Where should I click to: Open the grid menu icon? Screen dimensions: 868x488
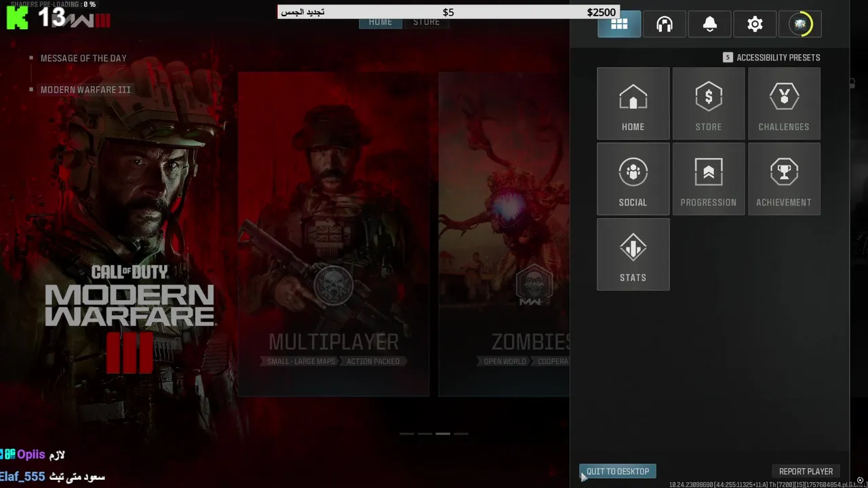click(619, 24)
